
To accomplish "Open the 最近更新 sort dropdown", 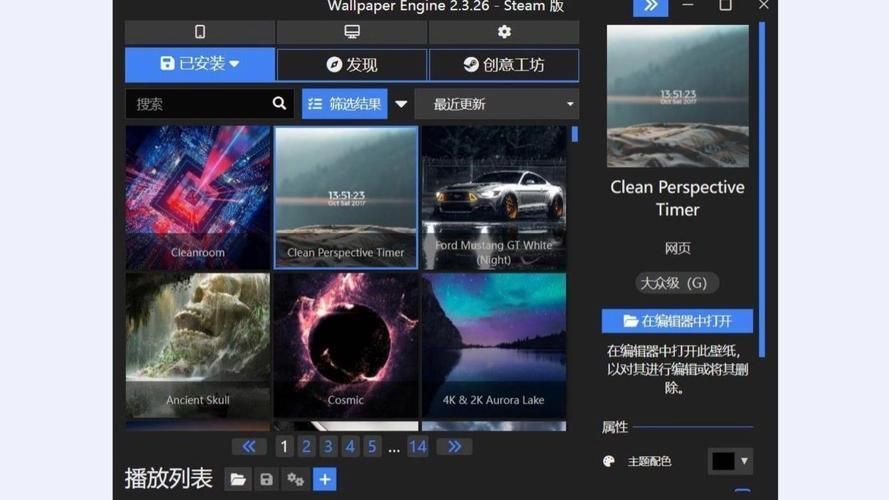I will [497, 104].
